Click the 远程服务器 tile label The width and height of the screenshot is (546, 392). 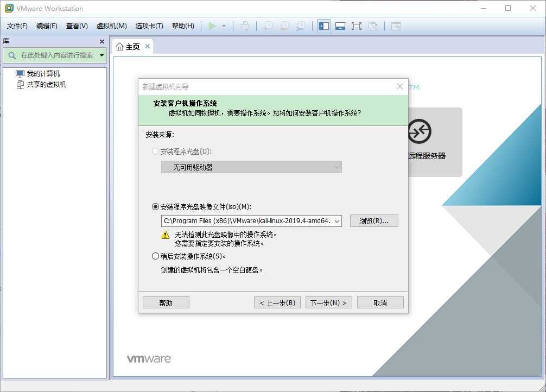(x=427, y=156)
